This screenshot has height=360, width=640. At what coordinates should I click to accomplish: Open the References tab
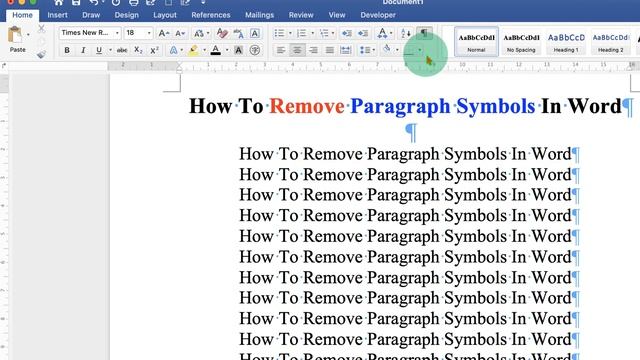(x=211, y=15)
